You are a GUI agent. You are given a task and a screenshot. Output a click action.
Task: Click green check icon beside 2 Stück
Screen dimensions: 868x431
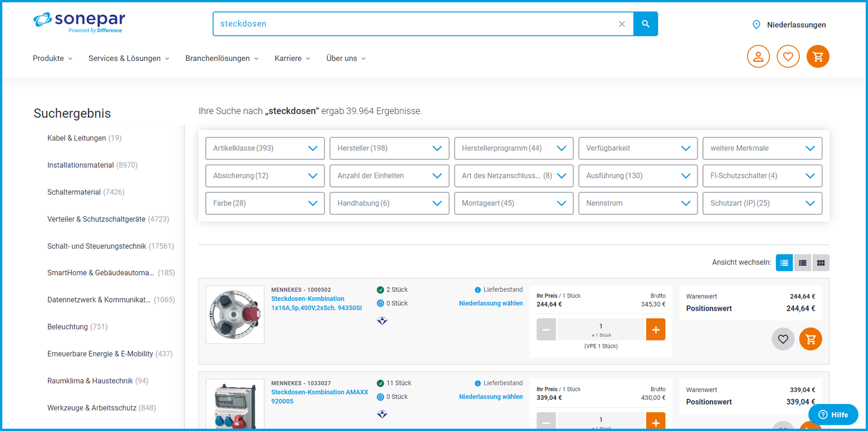point(380,290)
